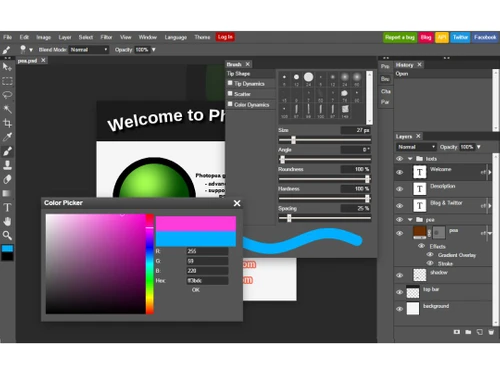
Task: Toggle Gradient Overlay effect visibility
Action: (430, 255)
